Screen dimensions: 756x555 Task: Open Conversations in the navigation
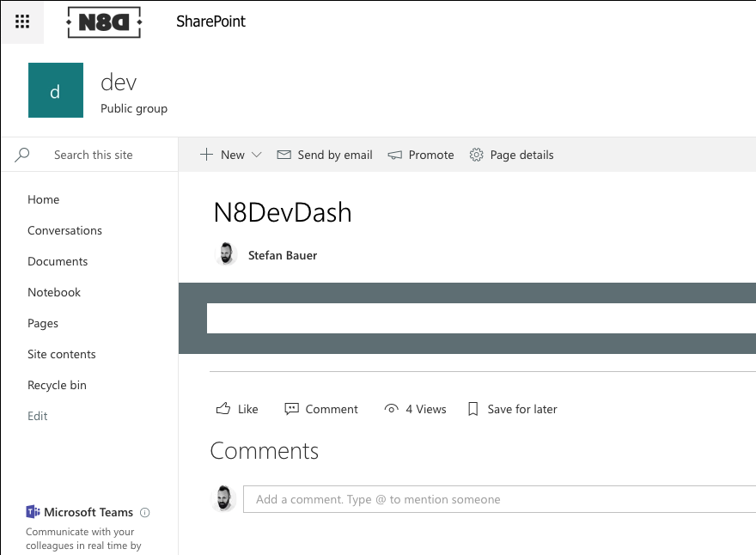click(64, 230)
